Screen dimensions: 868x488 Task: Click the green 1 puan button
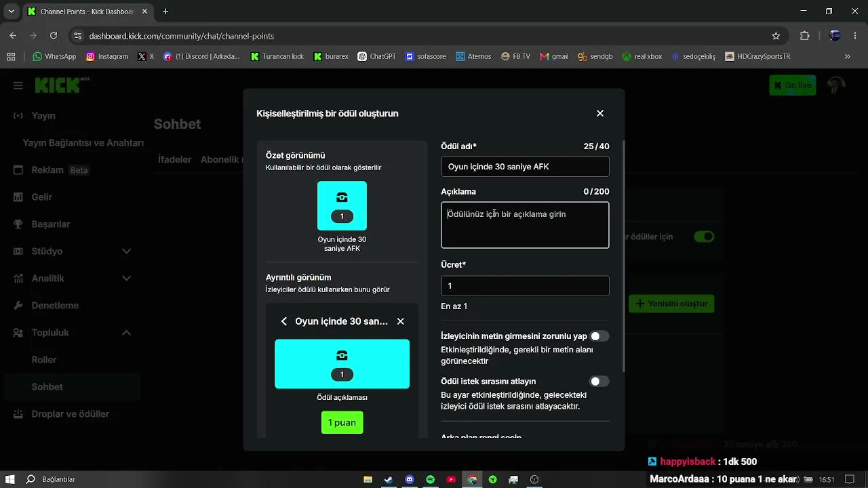coord(342,422)
